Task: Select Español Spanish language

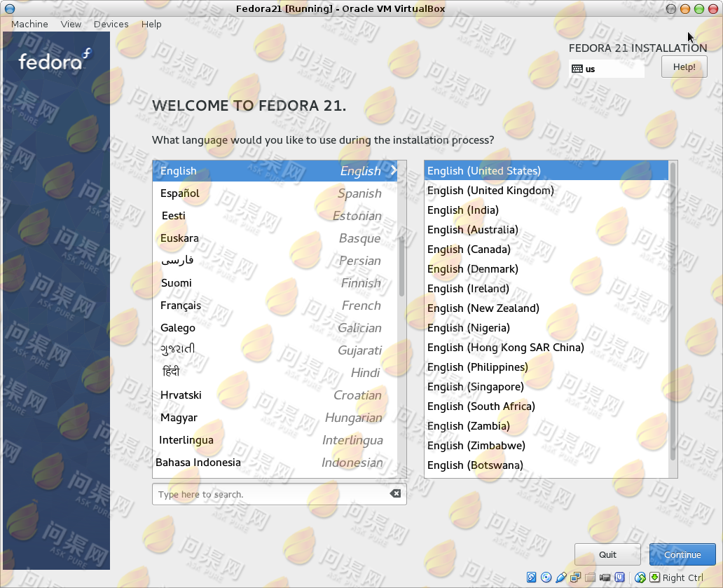Action: [275, 193]
